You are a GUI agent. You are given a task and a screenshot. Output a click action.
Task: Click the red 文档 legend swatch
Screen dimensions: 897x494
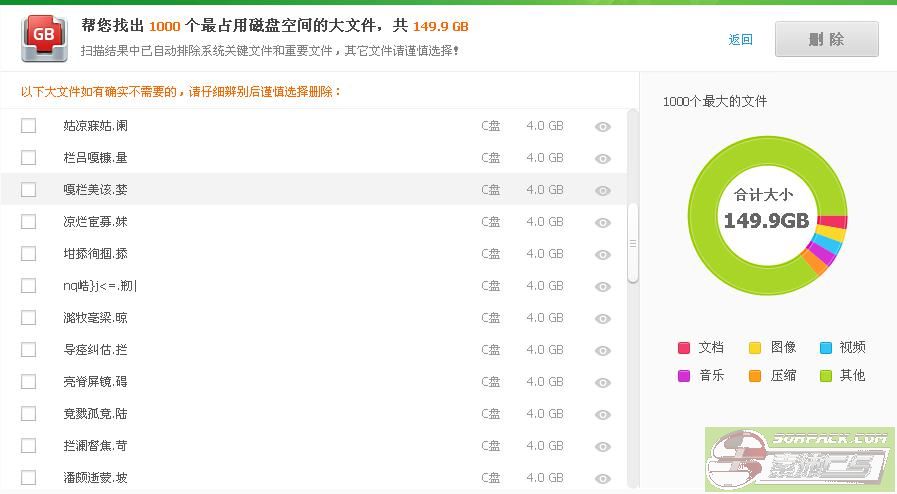pyautogui.click(x=684, y=348)
